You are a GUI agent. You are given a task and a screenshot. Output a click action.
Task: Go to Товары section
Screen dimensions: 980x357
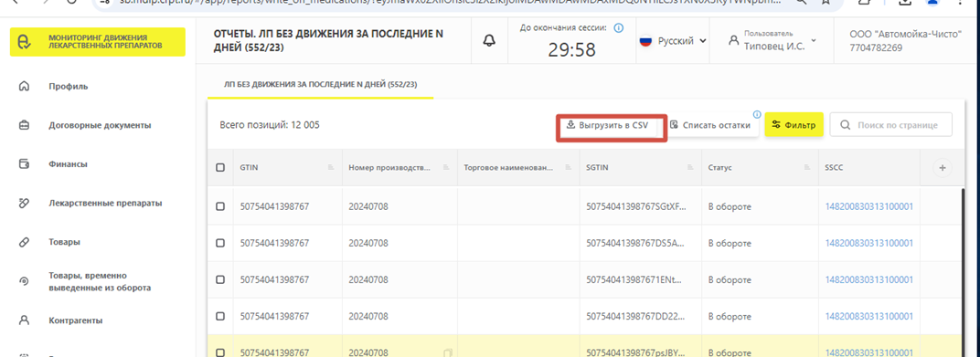(x=64, y=242)
